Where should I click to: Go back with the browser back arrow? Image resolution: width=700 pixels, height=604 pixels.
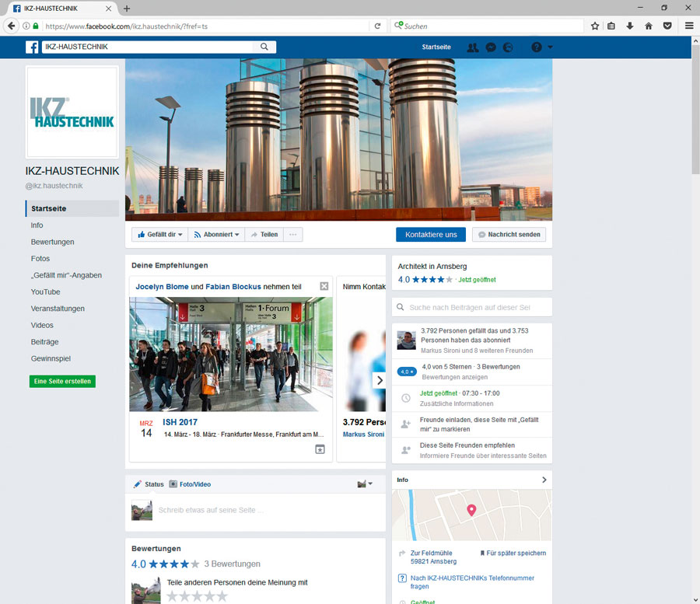click(x=11, y=26)
